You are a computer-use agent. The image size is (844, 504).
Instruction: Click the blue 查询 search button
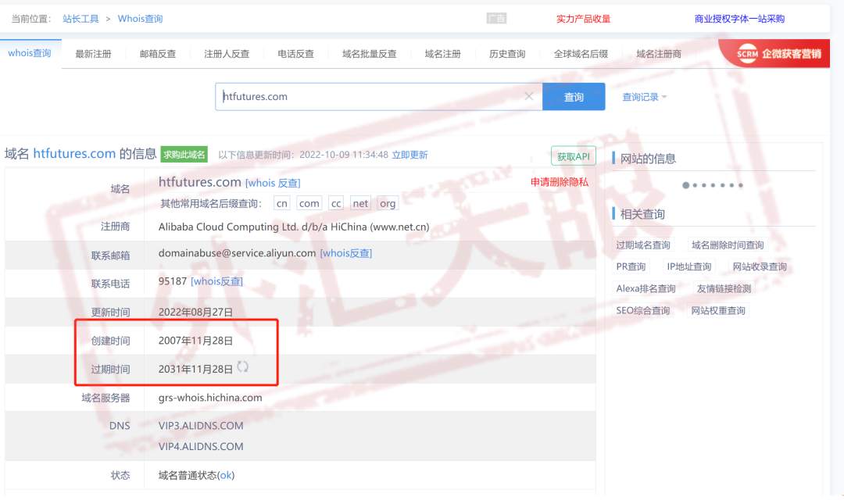pos(574,97)
